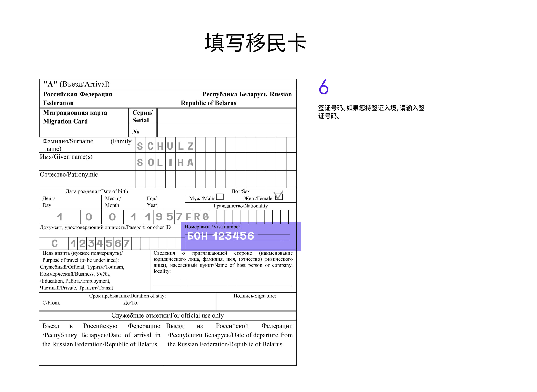
Task: Check the Male sex checkbox
Action: coord(220,197)
